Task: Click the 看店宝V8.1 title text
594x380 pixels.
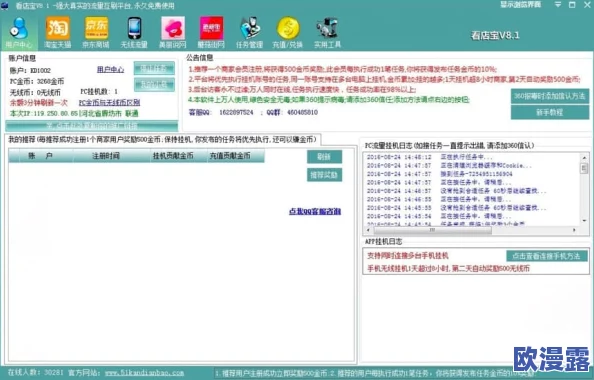Action: [x=495, y=36]
